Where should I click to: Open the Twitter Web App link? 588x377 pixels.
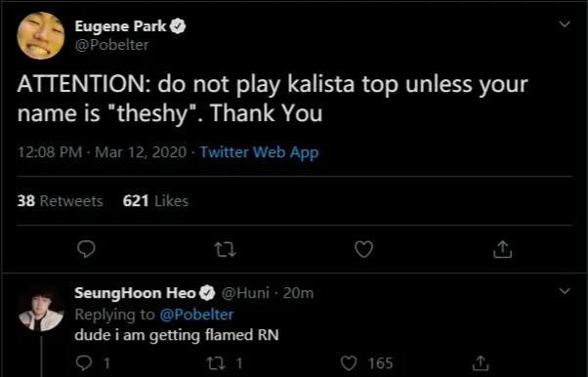(259, 152)
